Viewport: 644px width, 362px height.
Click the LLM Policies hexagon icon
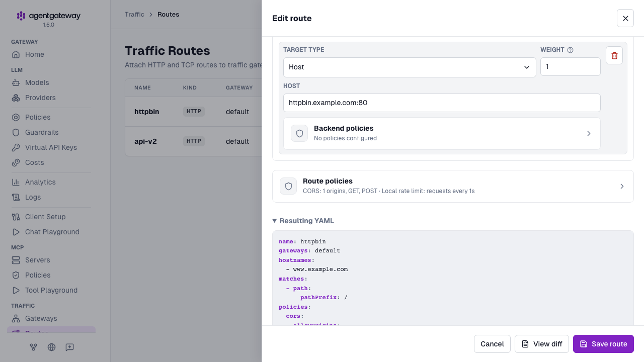tap(16, 117)
